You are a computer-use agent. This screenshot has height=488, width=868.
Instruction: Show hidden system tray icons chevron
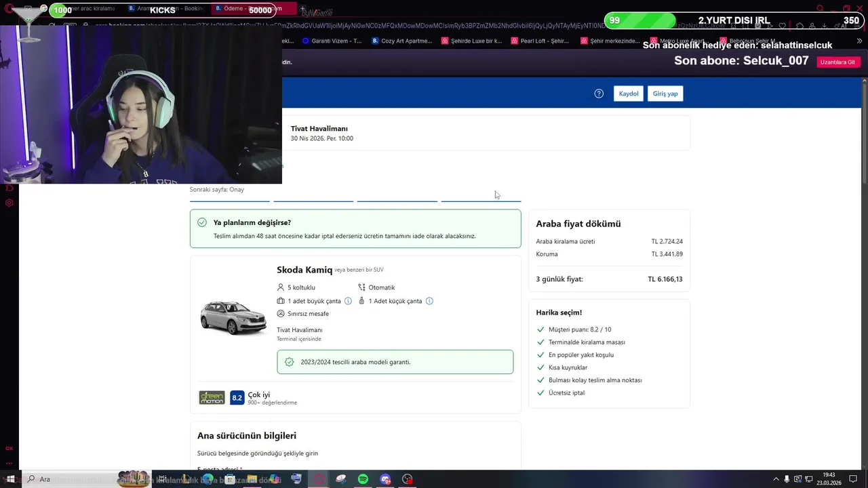[776, 479]
